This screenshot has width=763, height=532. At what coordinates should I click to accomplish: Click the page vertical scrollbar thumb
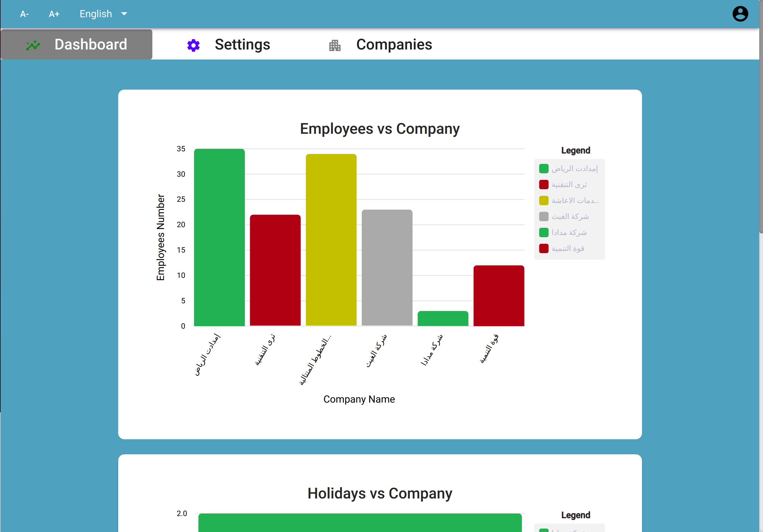[761, 116]
